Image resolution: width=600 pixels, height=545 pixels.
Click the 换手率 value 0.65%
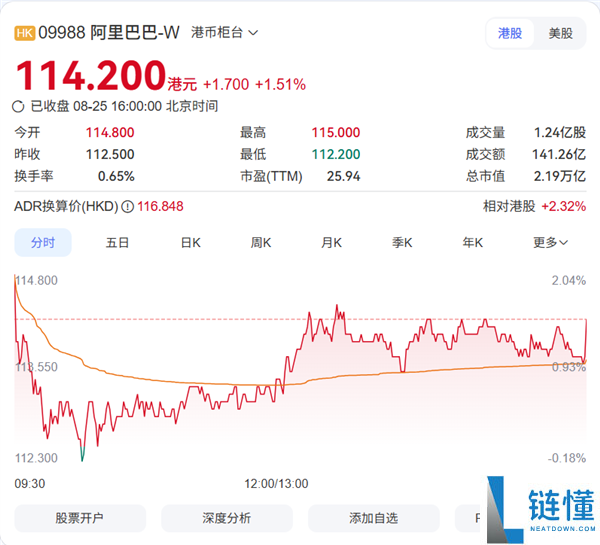[116, 176]
